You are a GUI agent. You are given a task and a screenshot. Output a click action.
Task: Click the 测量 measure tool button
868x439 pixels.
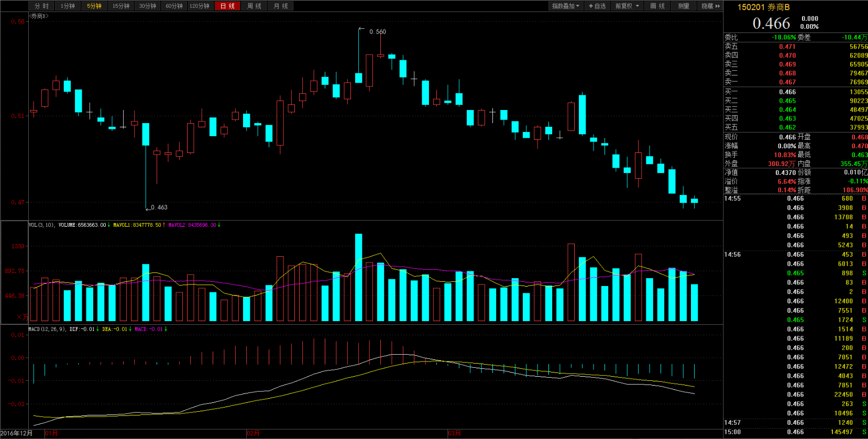pyautogui.click(x=684, y=6)
